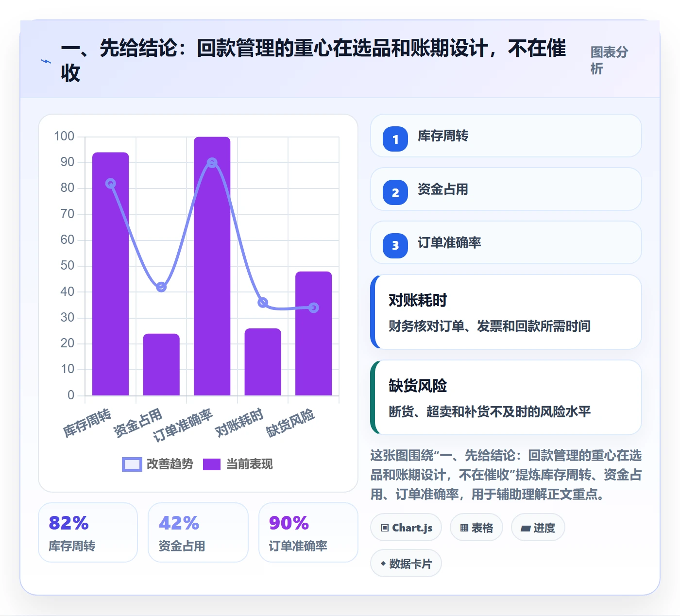
Task: Click the tallest bar for 订单准确率
Action: 212,266
